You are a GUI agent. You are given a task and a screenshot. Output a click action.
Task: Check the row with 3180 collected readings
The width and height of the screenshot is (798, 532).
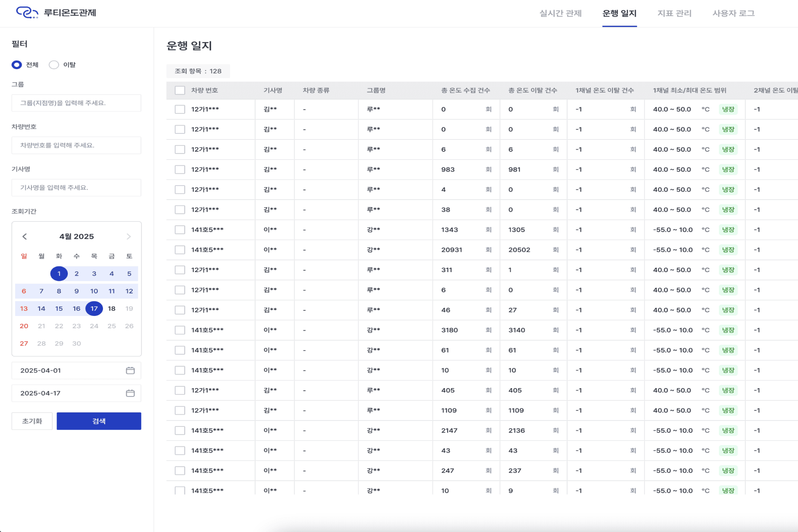click(180, 330)
